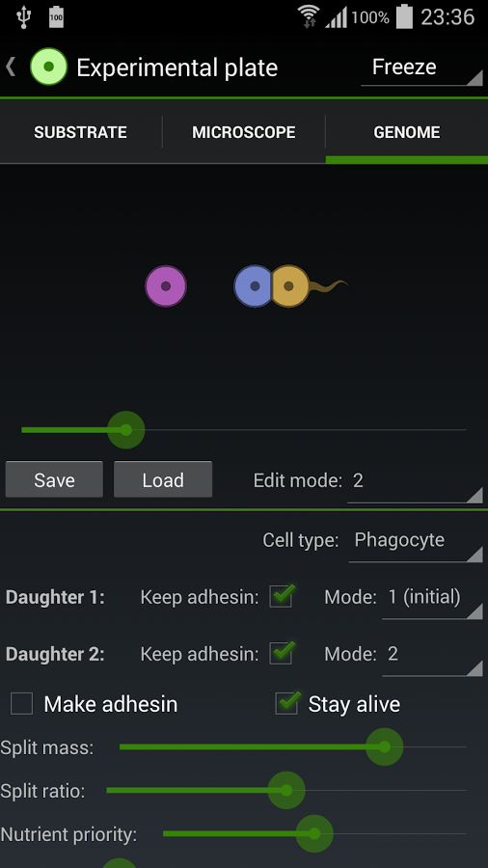This screenshot has height=868, width=488.
Task: Switch to the Substrate tab
Action: tap(81, 132)
